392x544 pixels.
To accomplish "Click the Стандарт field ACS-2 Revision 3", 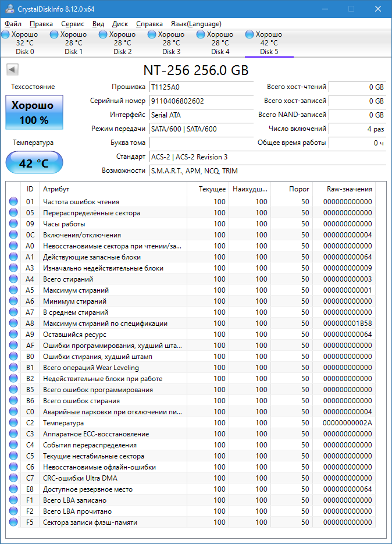I will coord(268,157).
